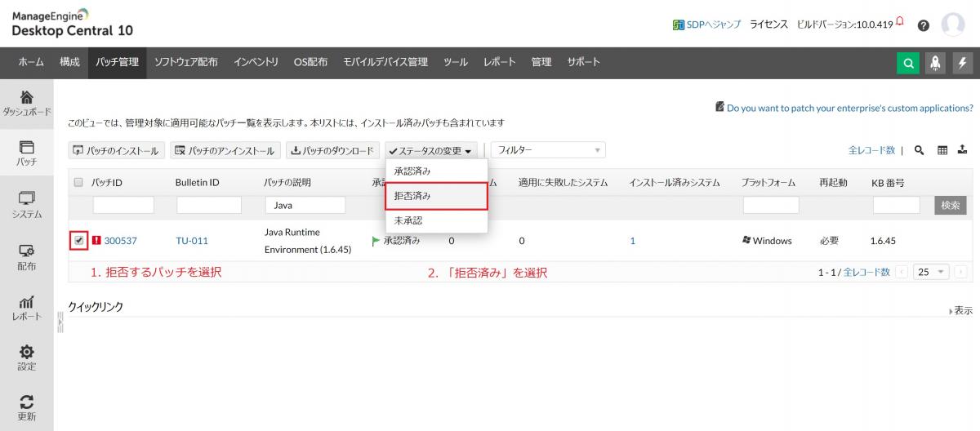
Task: Focus the プラットフォーム filter field
Action: click(770, 205)
